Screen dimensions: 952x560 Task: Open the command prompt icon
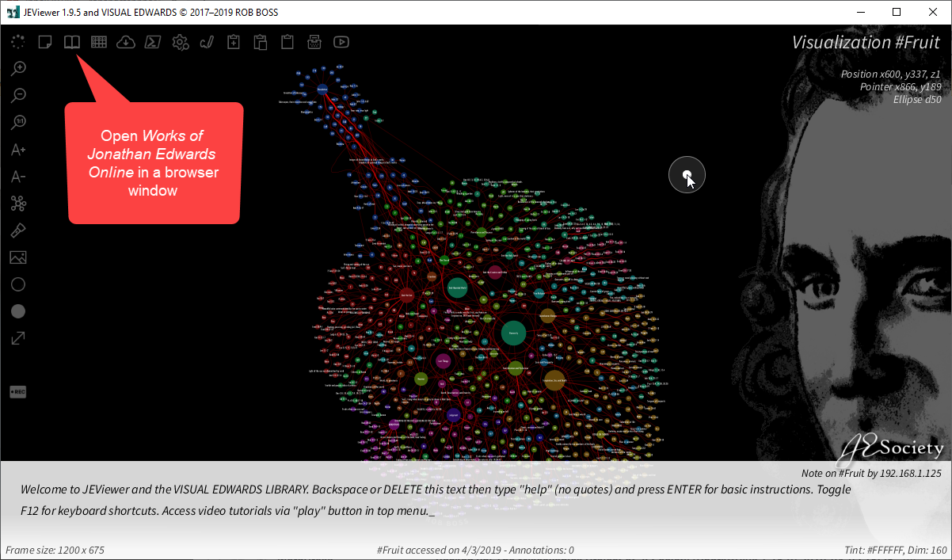(x=153, y=42)
